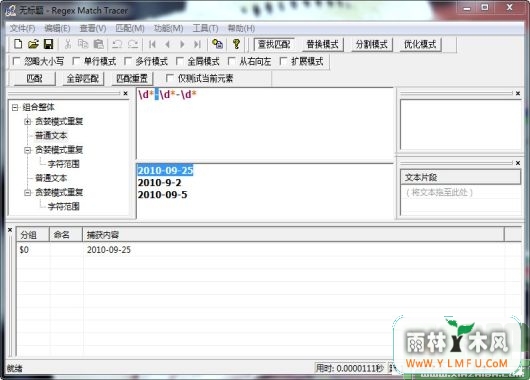
Task: Click the '2010-09-5' test text line
Action: point(163,195)
